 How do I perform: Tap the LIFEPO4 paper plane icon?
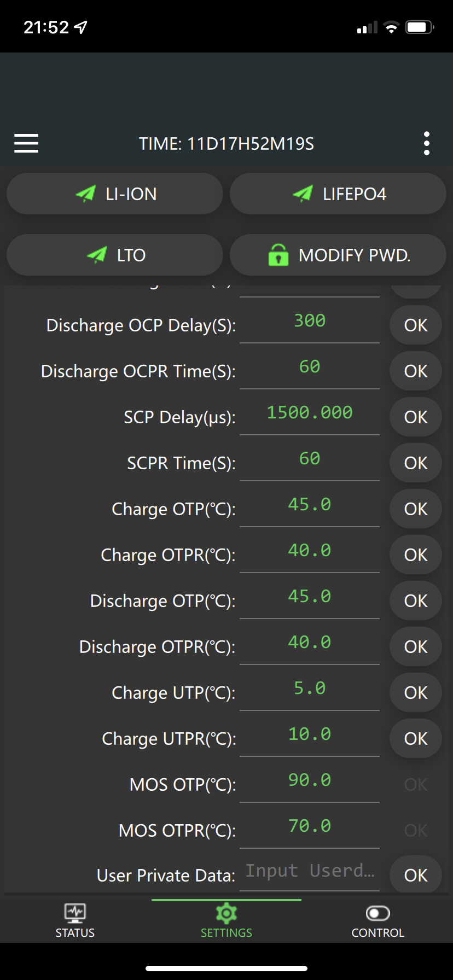(303, 194)
